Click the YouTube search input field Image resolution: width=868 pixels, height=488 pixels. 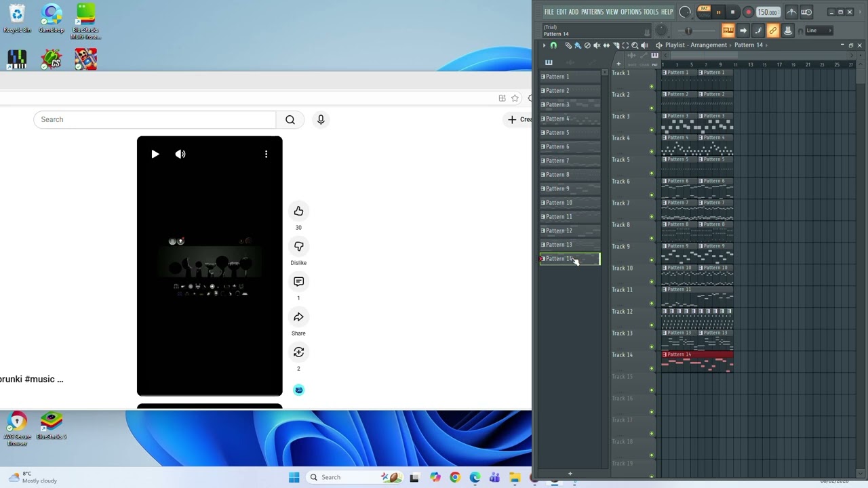(155, 119)
